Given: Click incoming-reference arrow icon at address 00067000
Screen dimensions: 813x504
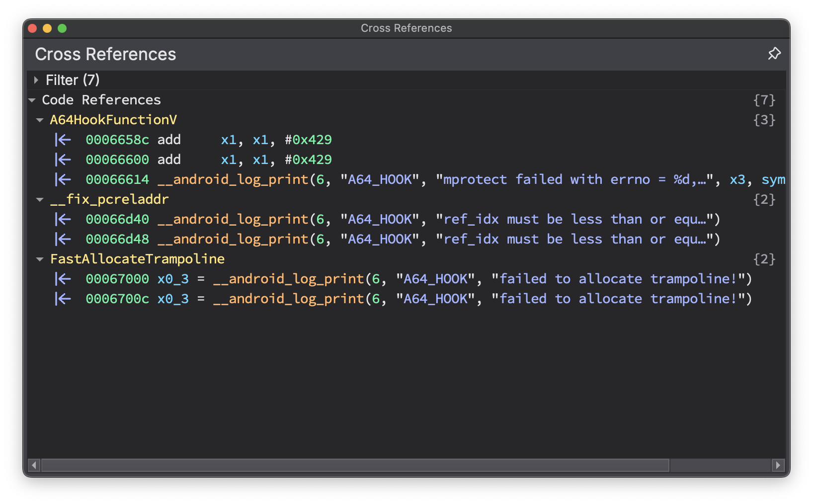Looking at the screenshot, I should (x=63, y=279).
